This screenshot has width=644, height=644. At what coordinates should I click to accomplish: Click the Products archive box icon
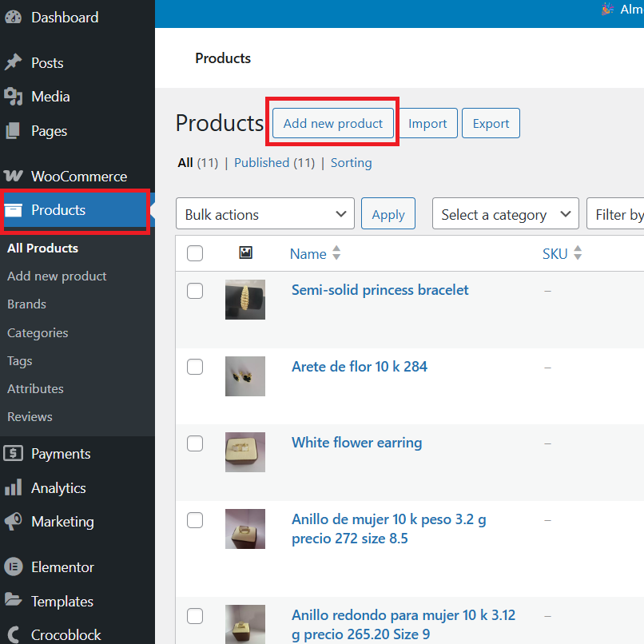pyautogui.click(x=13, y=210)
